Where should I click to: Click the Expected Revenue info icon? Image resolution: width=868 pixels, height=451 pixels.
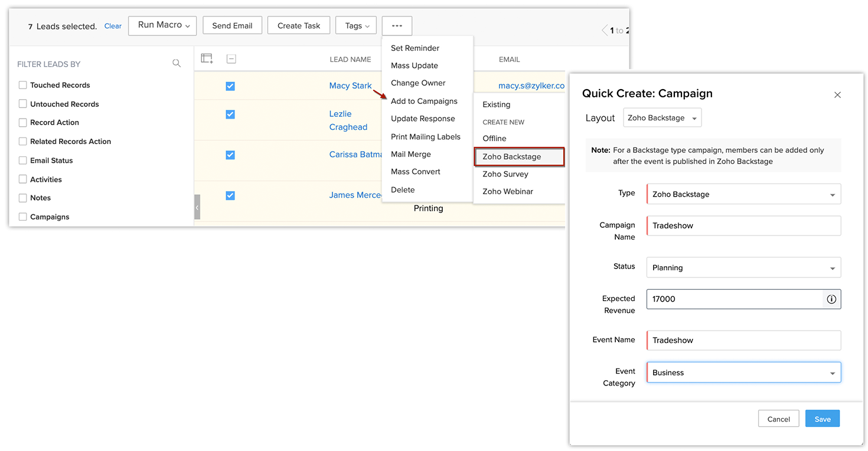click(831, 299)
